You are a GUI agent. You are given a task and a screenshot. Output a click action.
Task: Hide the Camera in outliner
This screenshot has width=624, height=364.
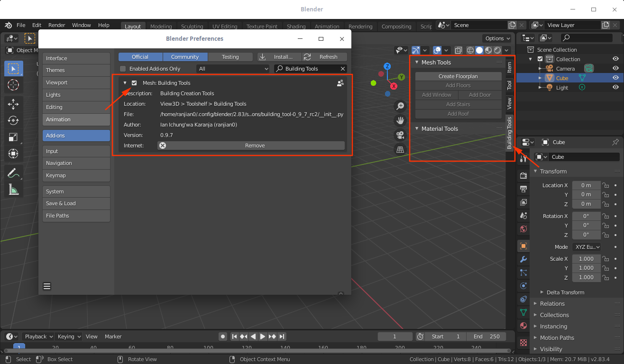(615, 68)
